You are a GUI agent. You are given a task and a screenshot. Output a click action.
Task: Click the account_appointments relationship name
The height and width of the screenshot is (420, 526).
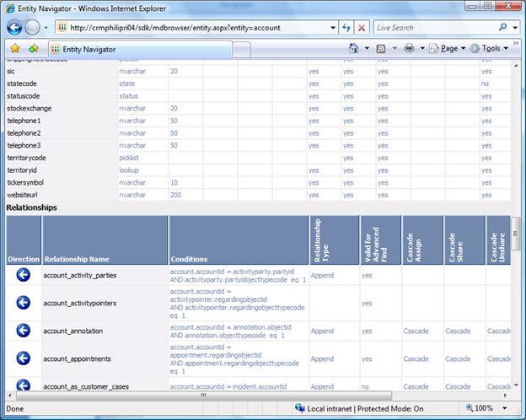[77, 358]
